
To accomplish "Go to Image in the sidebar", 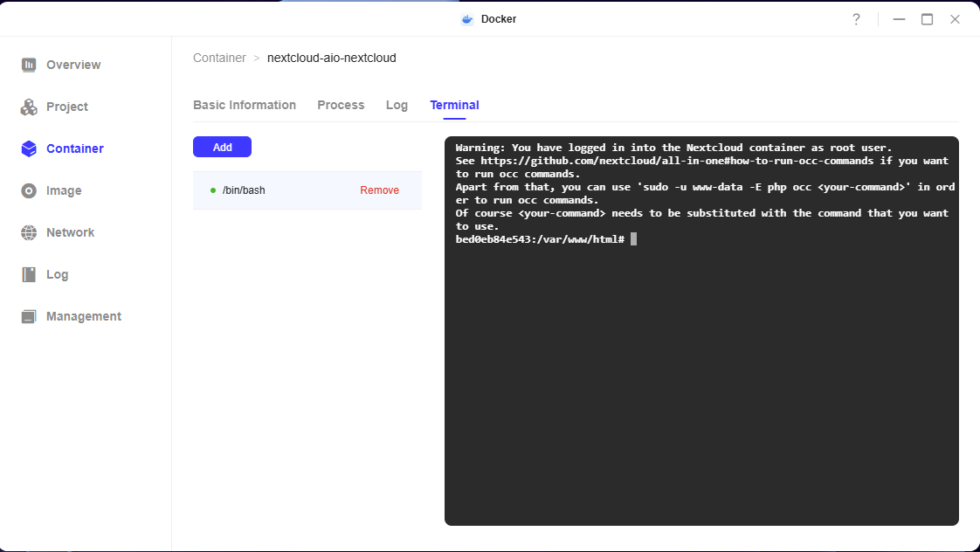I will point(64,190).
